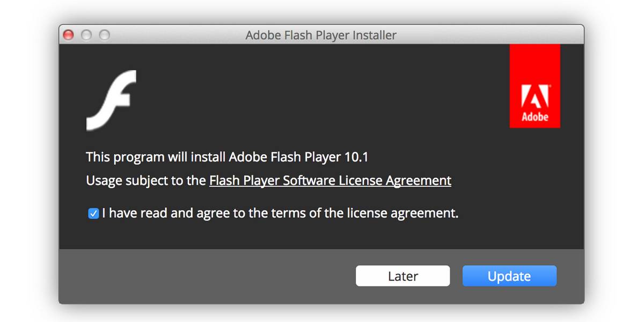Zoom the installer window via title bar button

tap(105, 35)
